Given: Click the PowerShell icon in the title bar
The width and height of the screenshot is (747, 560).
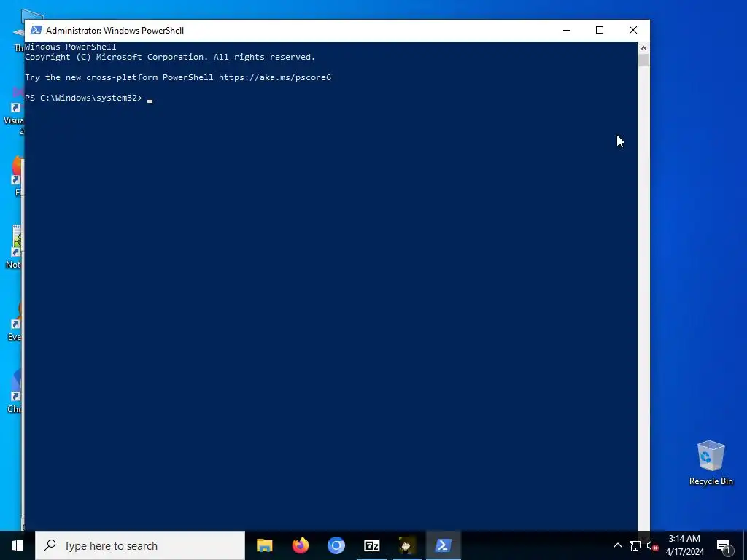Looking at the screenshot, I should tap(36, 30).
